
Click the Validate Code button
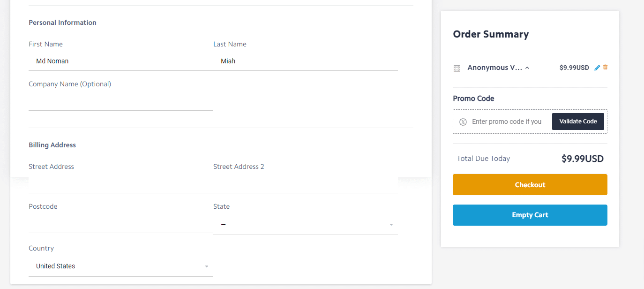pos(578,122)
